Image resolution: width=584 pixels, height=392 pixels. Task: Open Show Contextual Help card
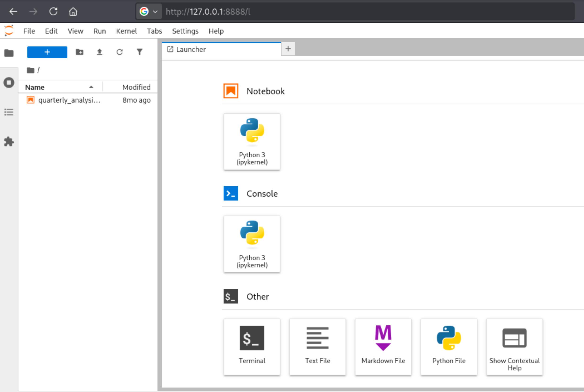515,347
